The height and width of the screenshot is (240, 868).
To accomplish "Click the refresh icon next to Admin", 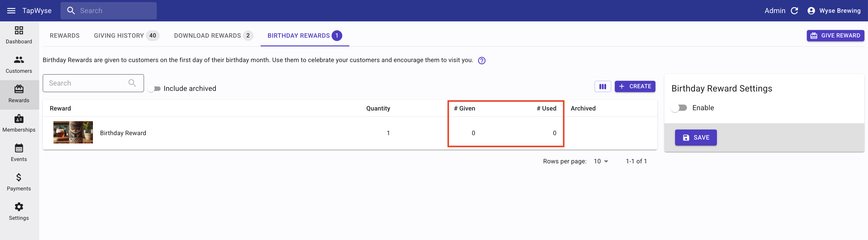I will click(794, 11).
